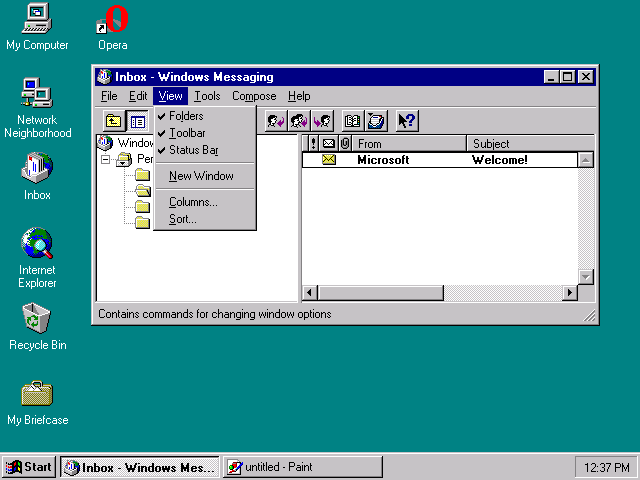The image size is (640, 480).
Task: Select the Recycle Bin desktop icon
Action: click(37, 318)
